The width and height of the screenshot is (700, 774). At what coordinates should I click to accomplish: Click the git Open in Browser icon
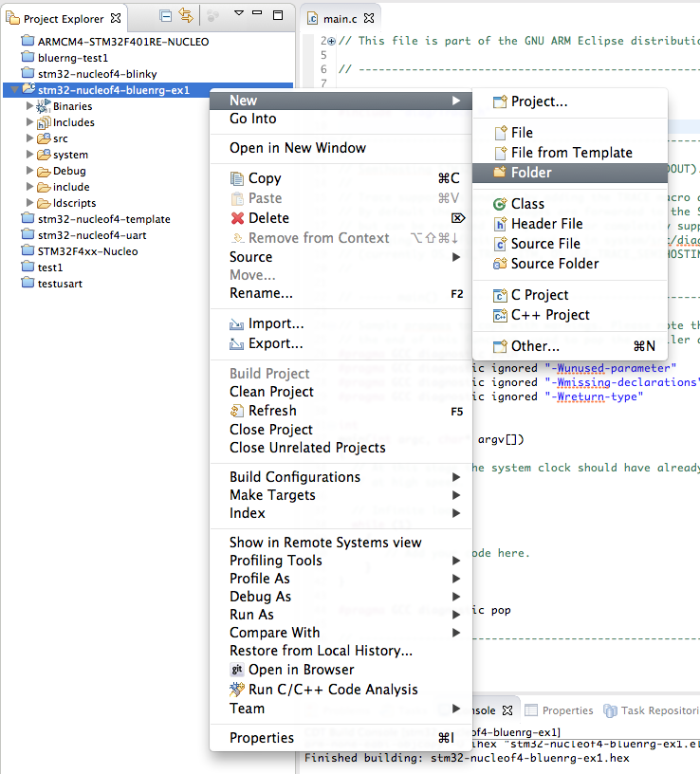237,670
